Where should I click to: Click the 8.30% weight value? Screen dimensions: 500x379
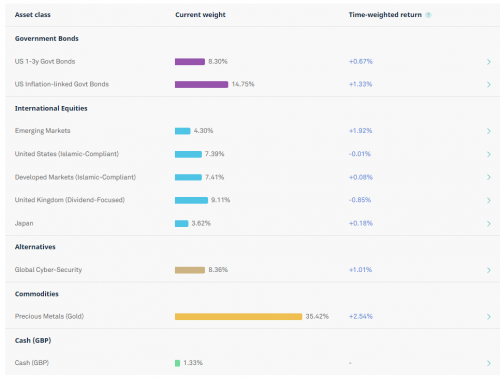click(218, 61)
